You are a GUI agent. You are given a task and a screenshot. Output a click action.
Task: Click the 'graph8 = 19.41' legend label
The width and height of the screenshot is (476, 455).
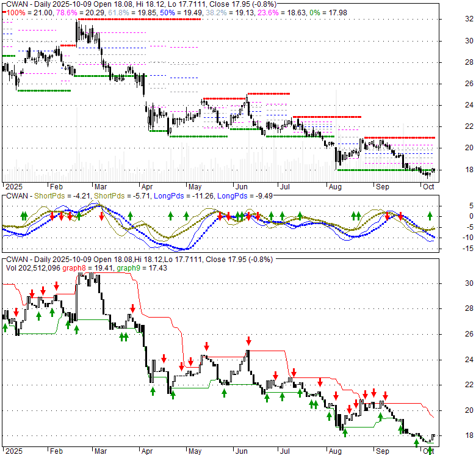(x=88, y=268)
